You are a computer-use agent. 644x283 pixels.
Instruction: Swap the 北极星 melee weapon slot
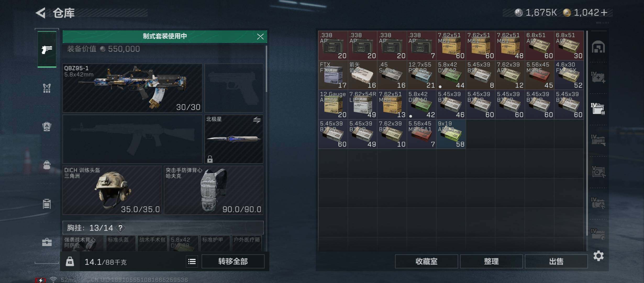(257, 120)
